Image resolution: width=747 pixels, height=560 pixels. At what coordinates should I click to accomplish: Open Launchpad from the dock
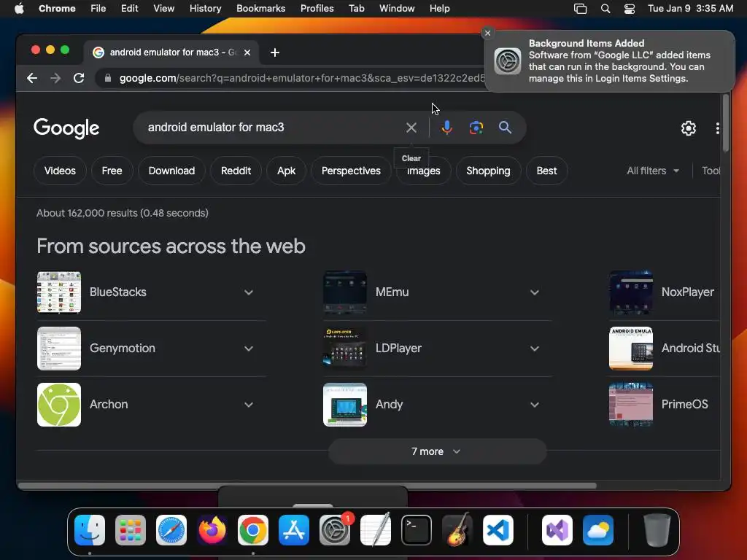pyautogui.click(x=131, y=530)
